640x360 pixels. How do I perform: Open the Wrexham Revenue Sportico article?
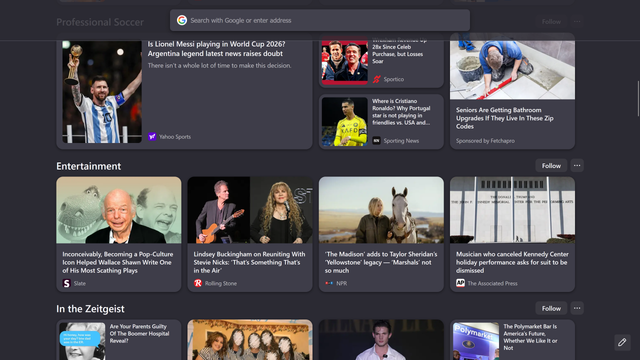(399, 51)
